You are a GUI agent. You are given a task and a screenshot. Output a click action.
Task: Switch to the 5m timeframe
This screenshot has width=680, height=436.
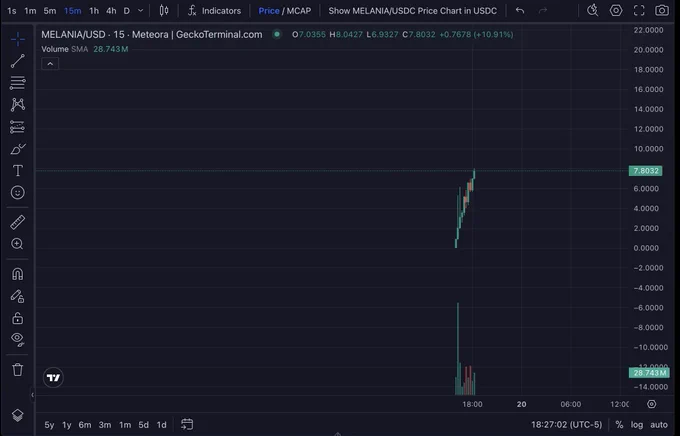tap(50, 11)
